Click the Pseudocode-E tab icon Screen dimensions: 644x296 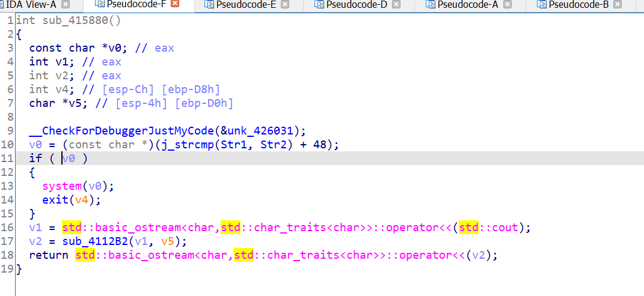(209, 5)
